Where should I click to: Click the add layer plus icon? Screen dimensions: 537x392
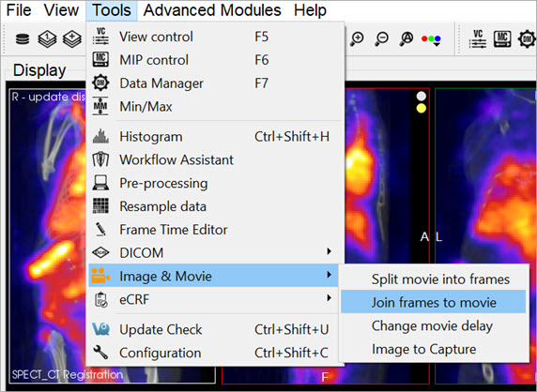(x=72, y=39)
